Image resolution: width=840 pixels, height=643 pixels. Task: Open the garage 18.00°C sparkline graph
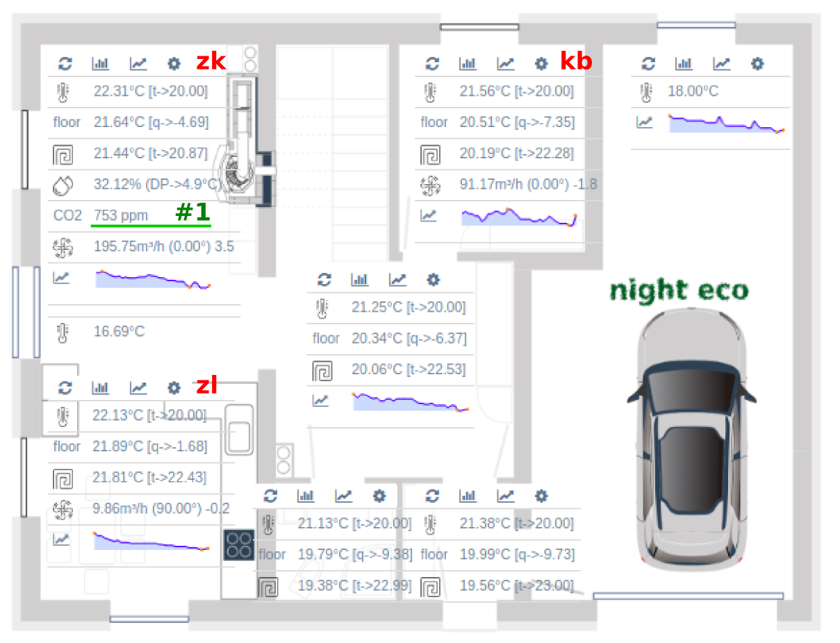pyautogui.click(x=727, y=124)
